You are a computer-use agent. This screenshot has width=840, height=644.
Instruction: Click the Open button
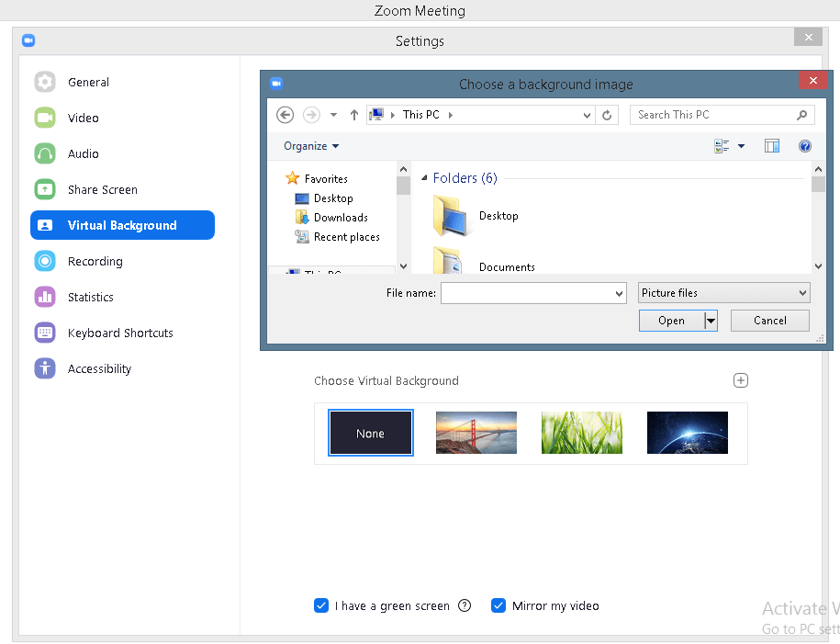click(671, 321)
